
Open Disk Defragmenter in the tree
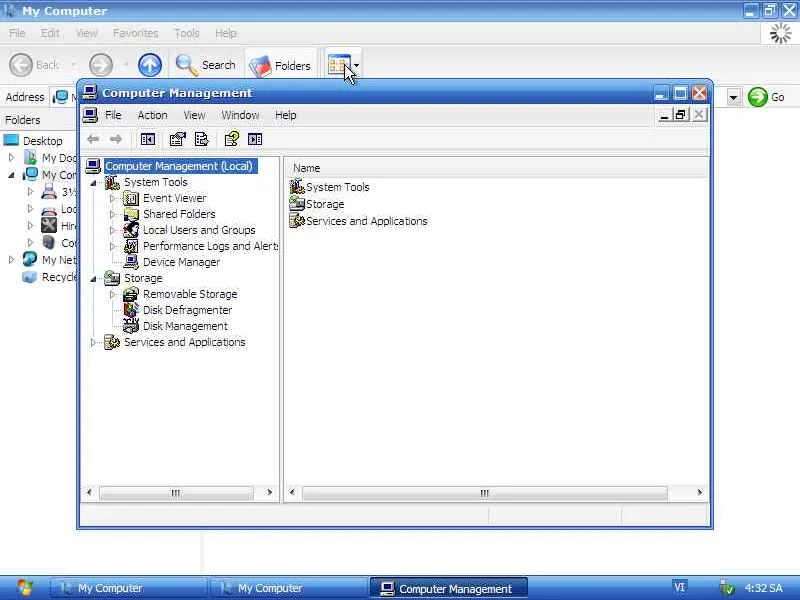187,310
